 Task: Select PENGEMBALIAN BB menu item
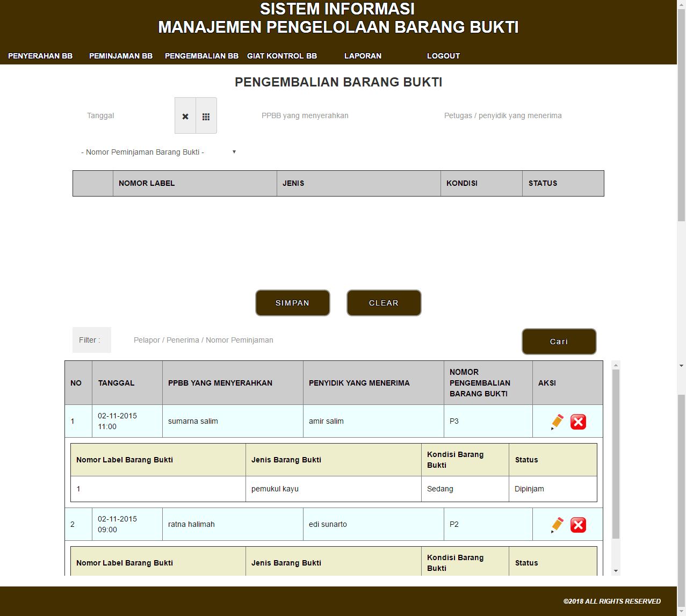pos(201,56)
